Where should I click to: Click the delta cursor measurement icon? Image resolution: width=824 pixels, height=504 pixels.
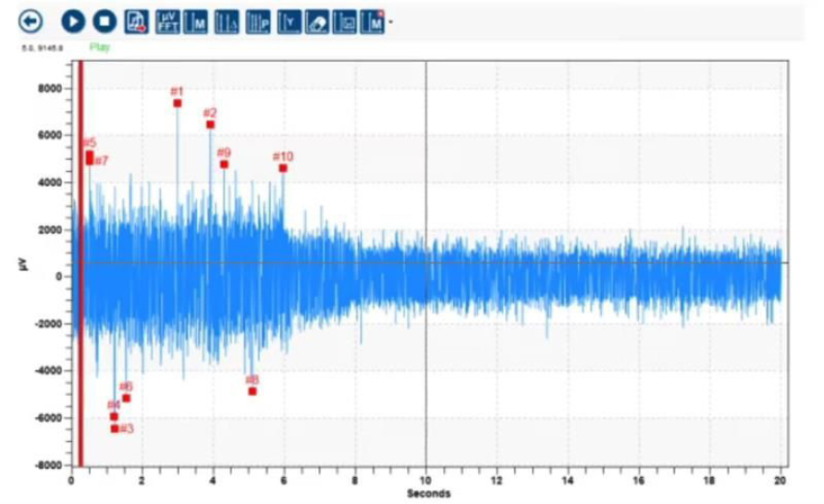227,21
